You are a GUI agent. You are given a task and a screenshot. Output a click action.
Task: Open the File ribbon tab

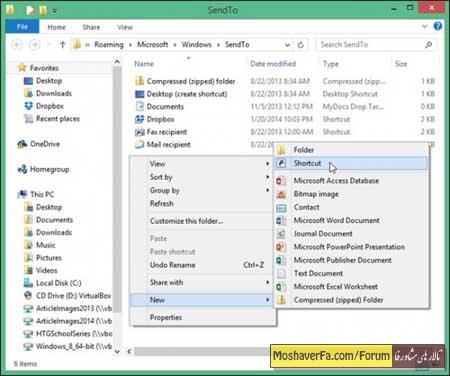22,27
